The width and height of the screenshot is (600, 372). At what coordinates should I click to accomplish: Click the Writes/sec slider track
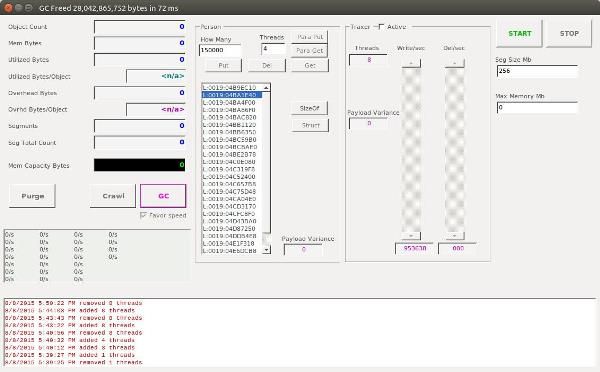[411, 149]
